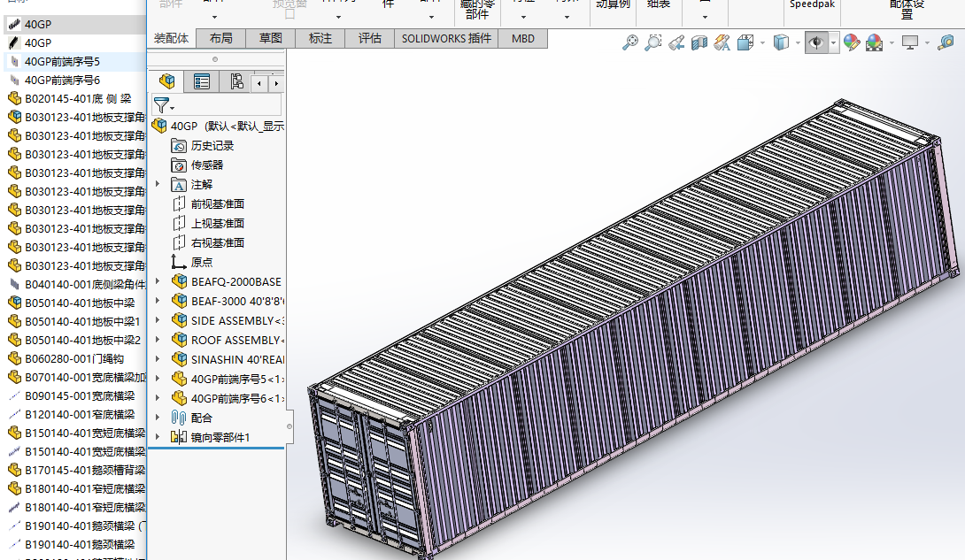The image size is (965, 560).
Task: Click the Speedpak button in the ribbon
Action: (x=811, y=4)
